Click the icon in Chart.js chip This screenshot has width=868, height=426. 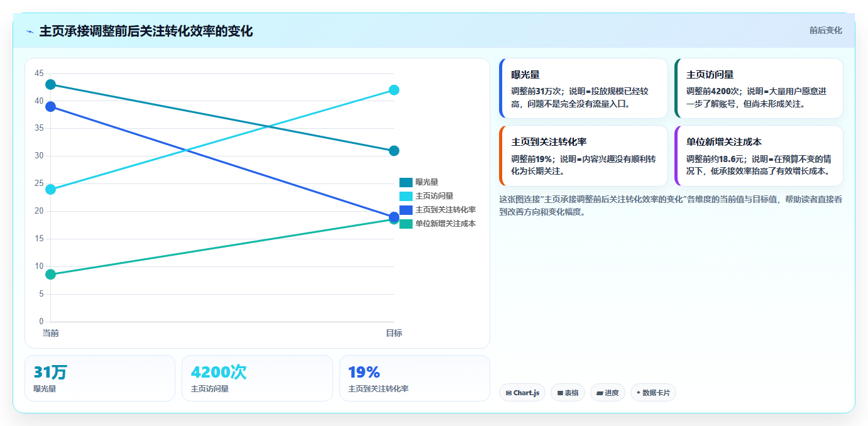tap(508, 393)
